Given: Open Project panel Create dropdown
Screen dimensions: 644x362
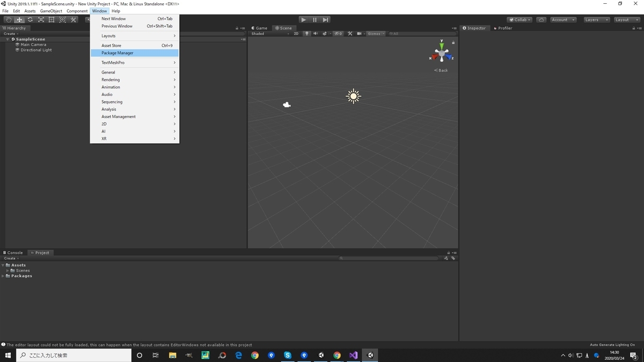Looking at the screenshot, I should (x=11, y=258).
